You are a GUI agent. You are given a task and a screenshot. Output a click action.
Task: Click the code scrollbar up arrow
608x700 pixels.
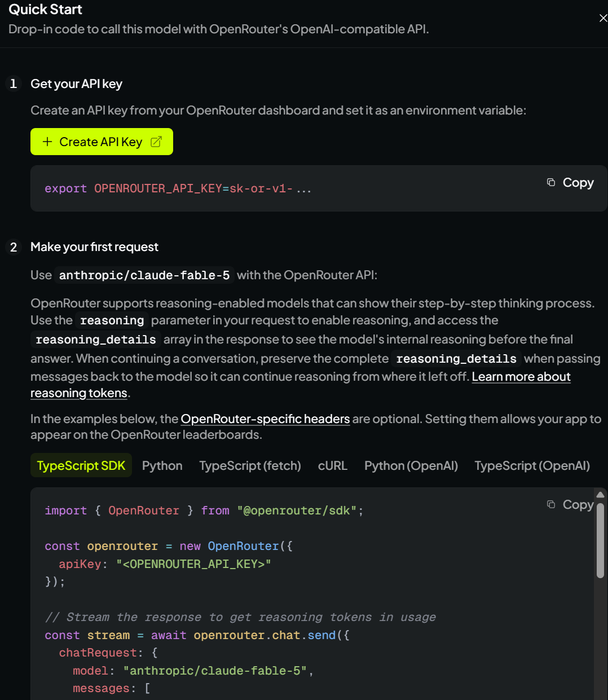(600, 495)
